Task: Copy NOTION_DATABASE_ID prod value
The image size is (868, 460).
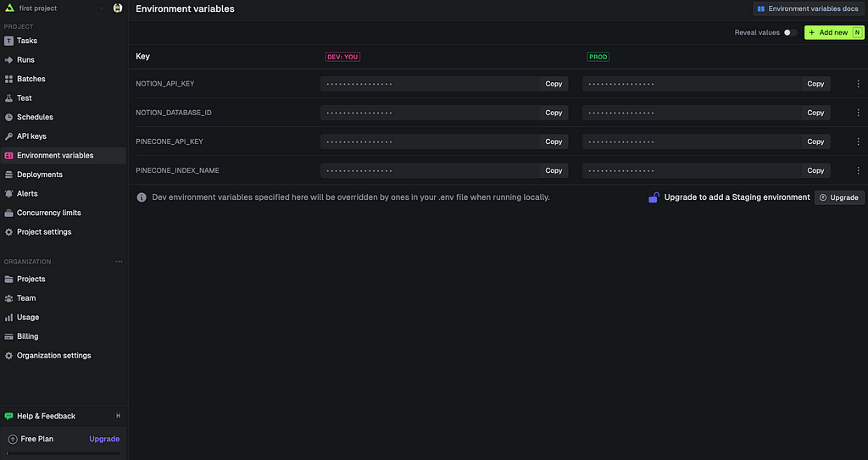Action: coord(815,113)
